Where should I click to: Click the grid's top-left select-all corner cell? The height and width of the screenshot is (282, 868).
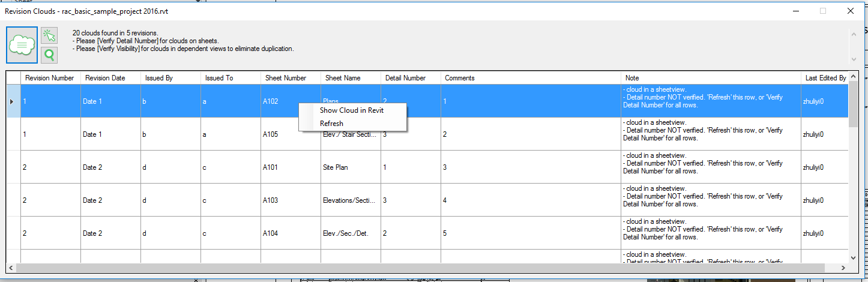coord(13,78)
